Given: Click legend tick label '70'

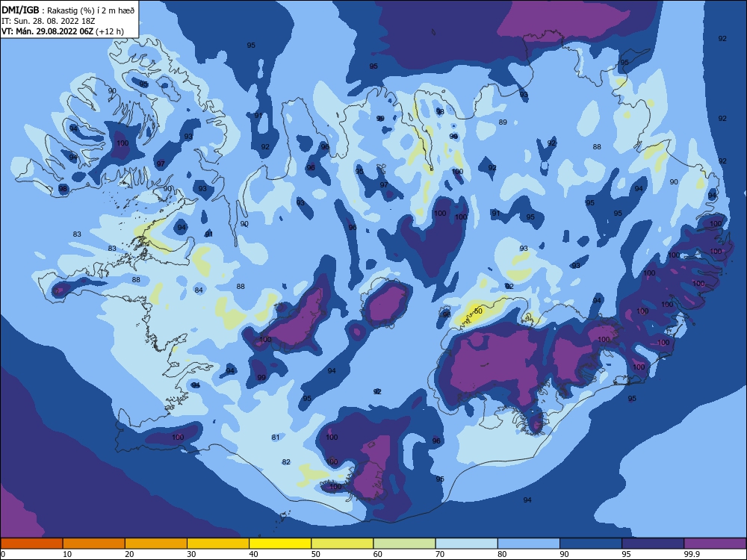Looking at the screenshot, I should [440, 554].
